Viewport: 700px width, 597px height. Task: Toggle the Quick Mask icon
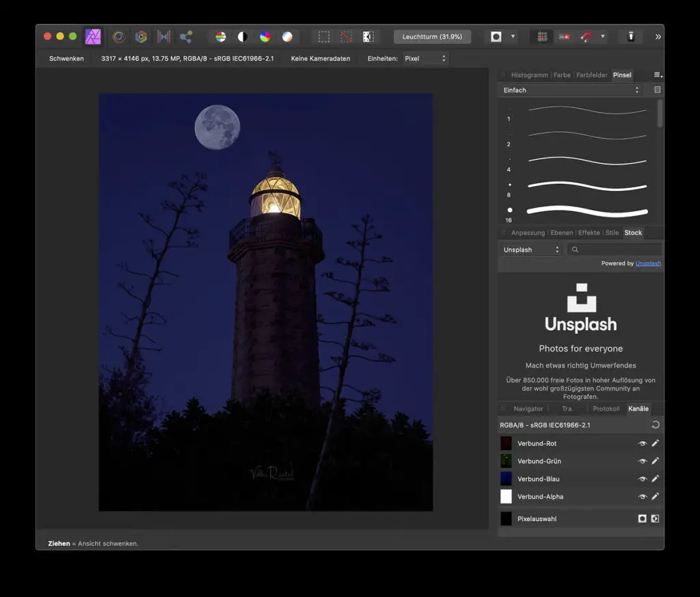tap(496, 37)
